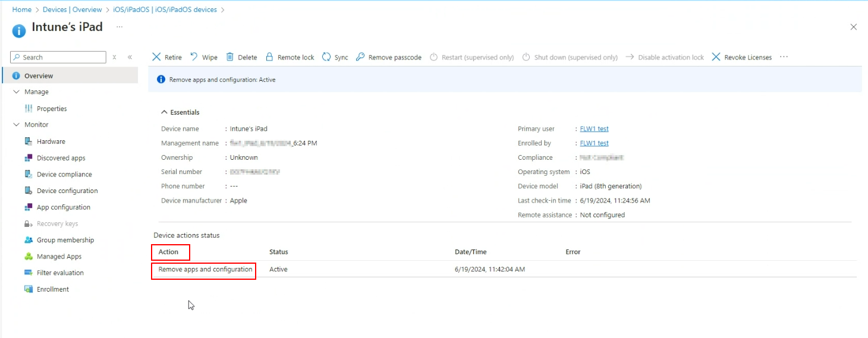Open the Overview menu item
Viewport: 868px width, 338px height.
70,75
